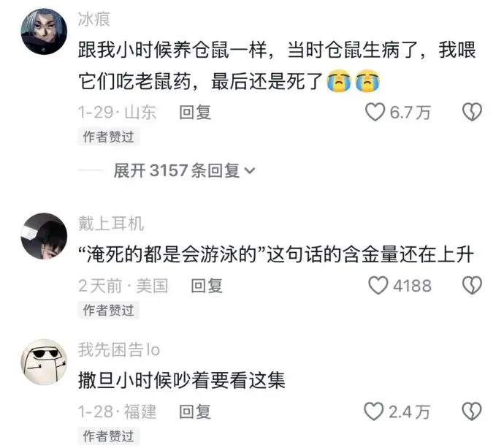
Task: Open username 我先困告 lo
Action: [119, 349]
